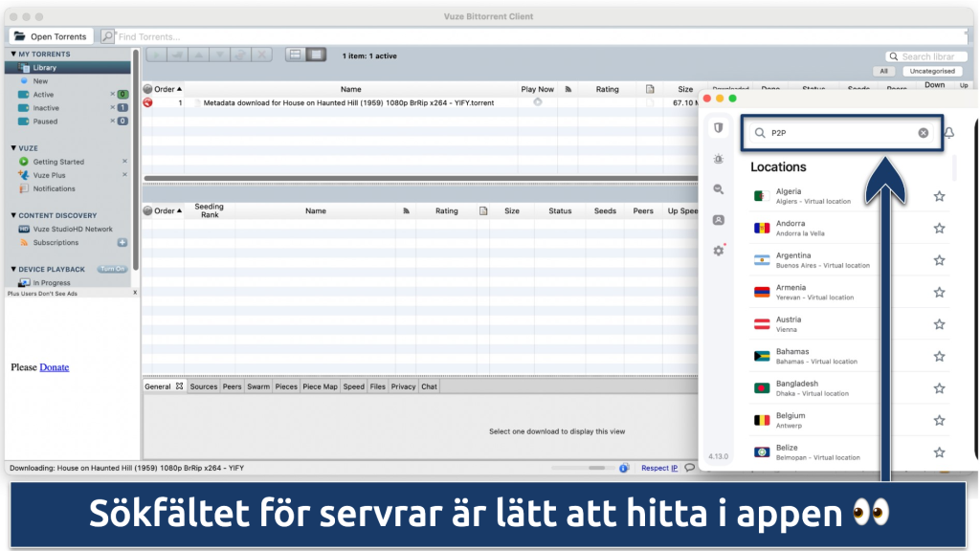Favorite Algeria with the star
980x551 pixels.
pos(939,196)
